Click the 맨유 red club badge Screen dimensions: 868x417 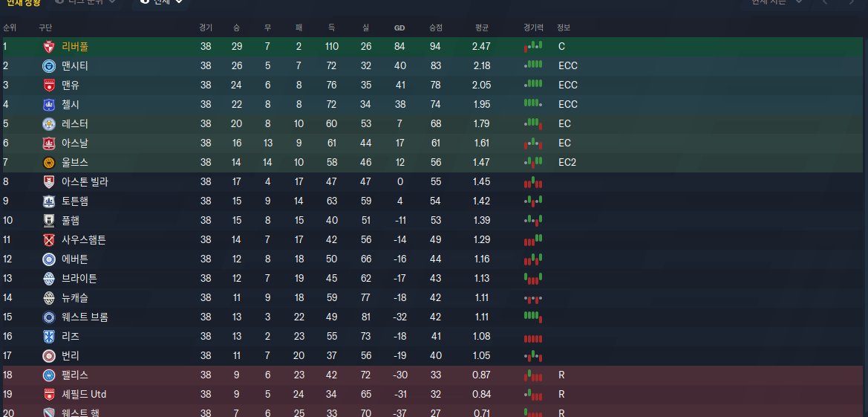[49, 85]
